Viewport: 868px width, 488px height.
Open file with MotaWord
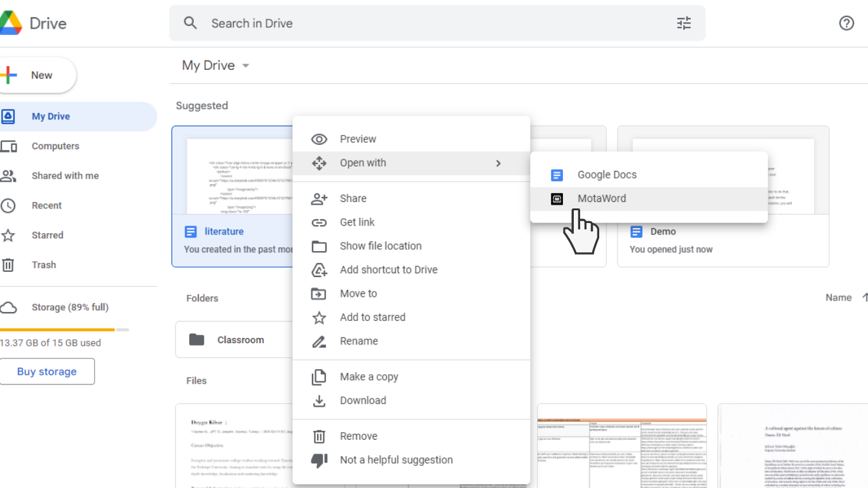(649, 199)
